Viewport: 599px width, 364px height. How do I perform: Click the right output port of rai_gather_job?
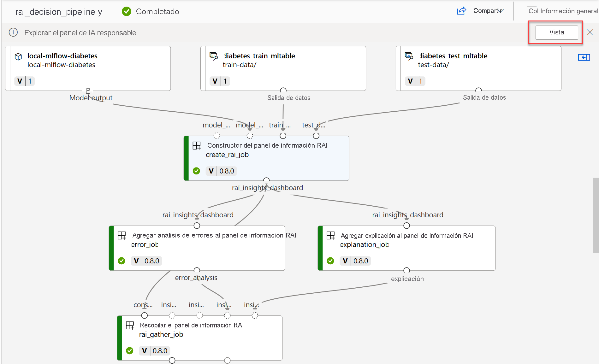[x=227, y=360]
